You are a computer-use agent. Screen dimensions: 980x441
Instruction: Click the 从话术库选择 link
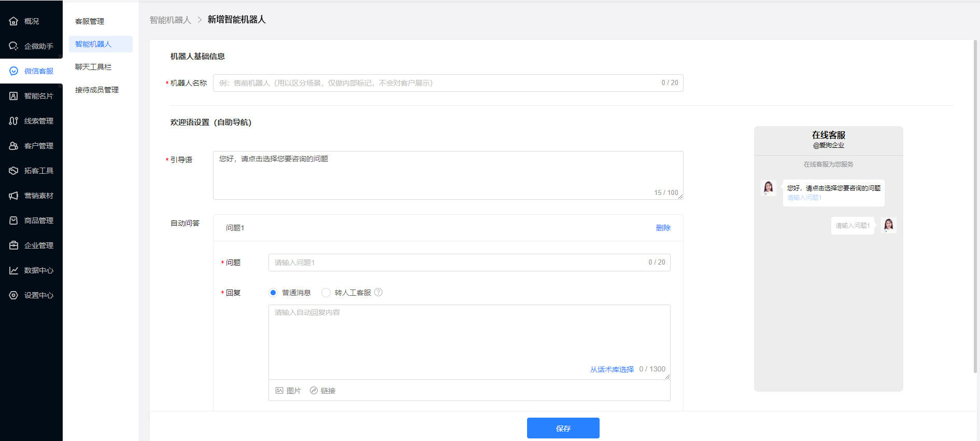[612, 369]
